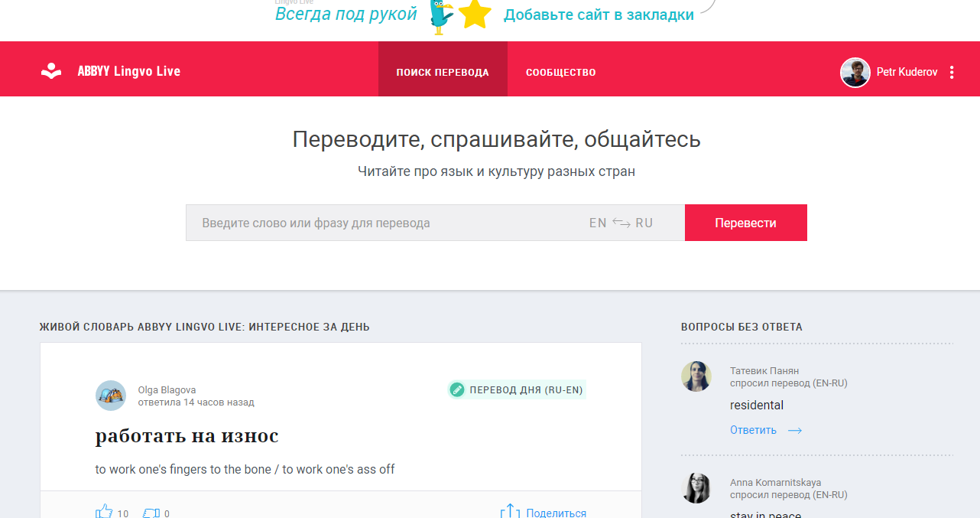Click the blue bird mascot in banner

point(441,17)
